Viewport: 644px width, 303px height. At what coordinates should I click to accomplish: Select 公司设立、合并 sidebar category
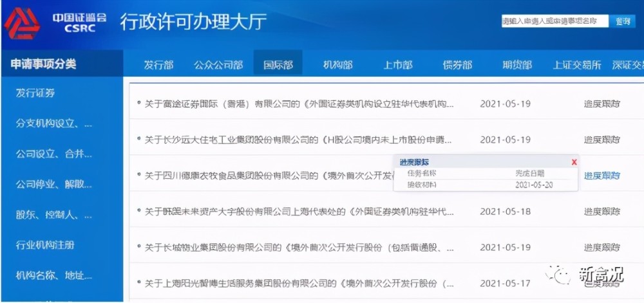[54, 154]
